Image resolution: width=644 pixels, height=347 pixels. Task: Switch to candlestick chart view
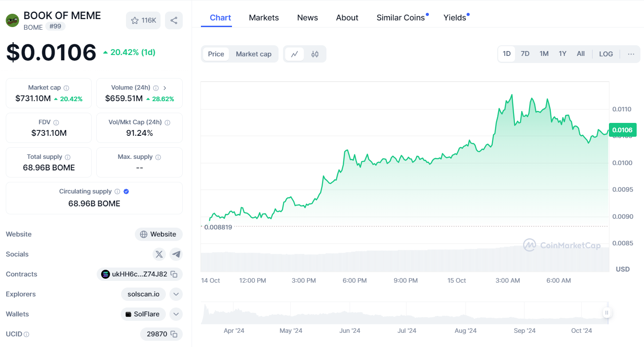click(x=315, y=54)
